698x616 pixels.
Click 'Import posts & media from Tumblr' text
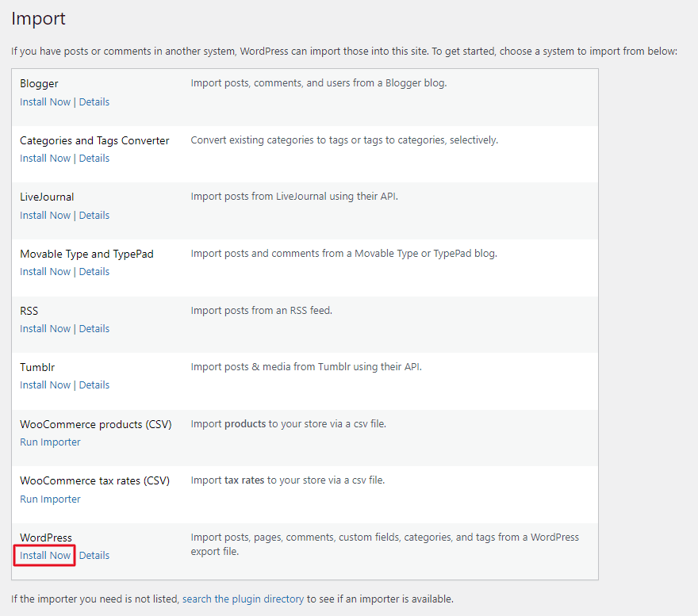pyautogui.click(x=306, y=367)
